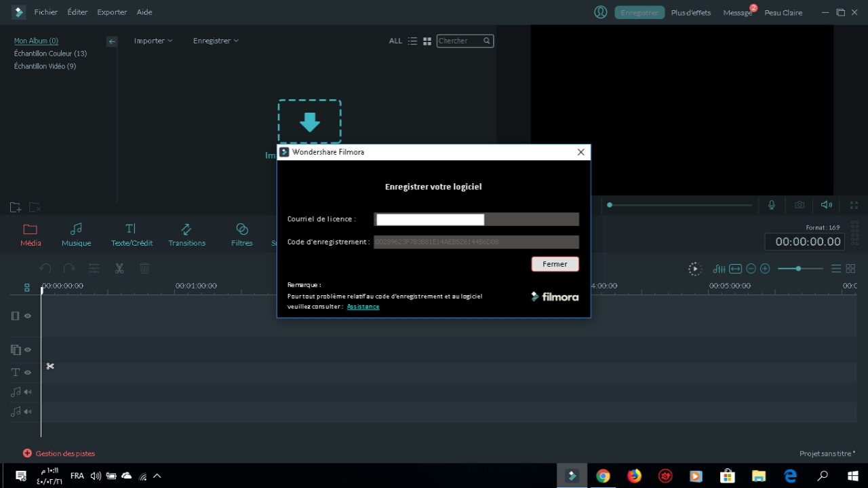Switch media library to grid view

(427, 41)
